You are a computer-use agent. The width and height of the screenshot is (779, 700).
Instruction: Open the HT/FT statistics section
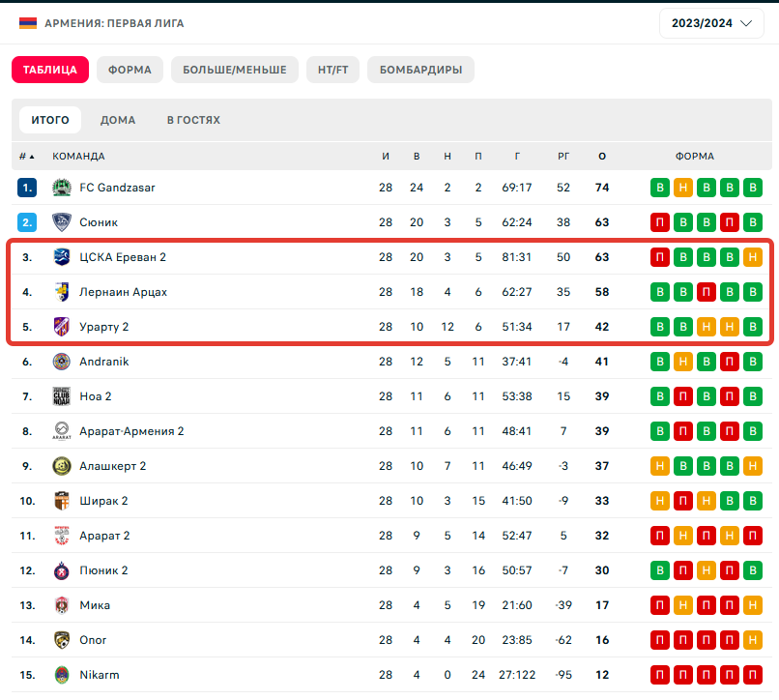click(x=333, y=70)
